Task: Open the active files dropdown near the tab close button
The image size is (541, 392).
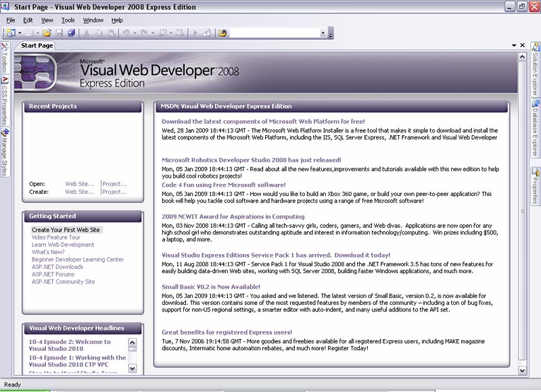Action: [x=514, y=45]
